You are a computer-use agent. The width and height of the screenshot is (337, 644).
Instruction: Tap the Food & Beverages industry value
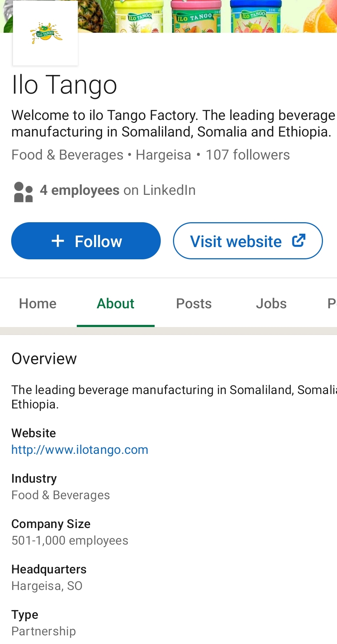coord(61,495)
